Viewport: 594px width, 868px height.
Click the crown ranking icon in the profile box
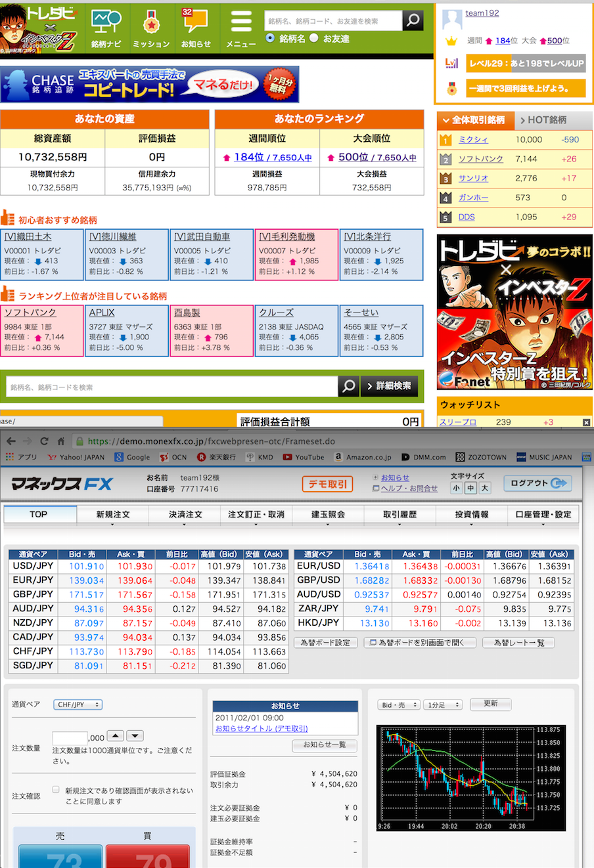451,41
